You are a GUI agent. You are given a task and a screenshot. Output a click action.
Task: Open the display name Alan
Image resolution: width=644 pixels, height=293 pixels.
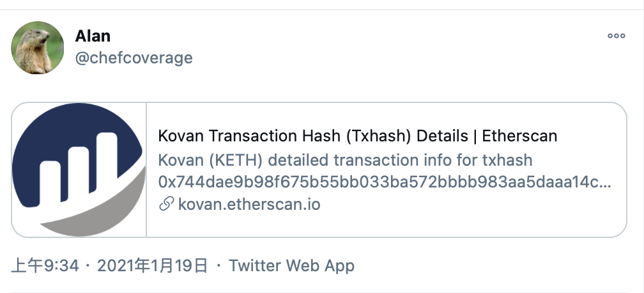coord(93,36)
